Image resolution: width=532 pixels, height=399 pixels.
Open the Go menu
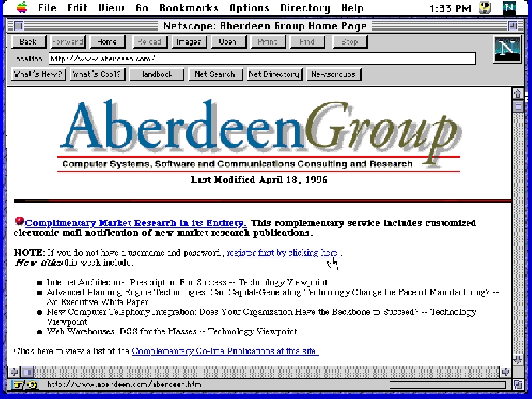coord(142,7)
